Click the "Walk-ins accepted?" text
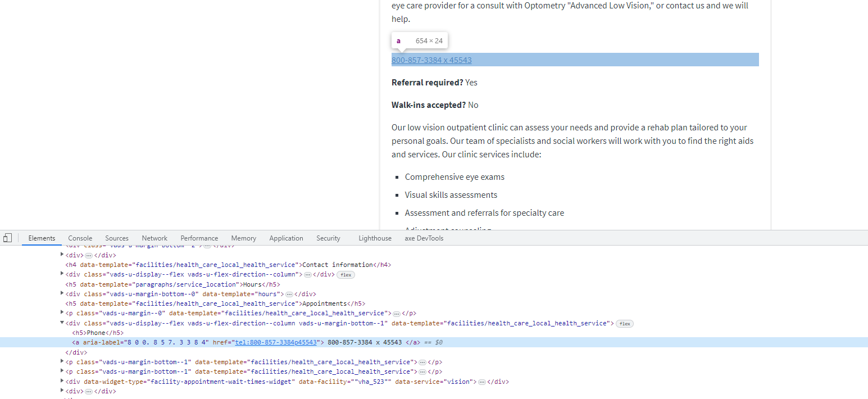 pos(429,105)
